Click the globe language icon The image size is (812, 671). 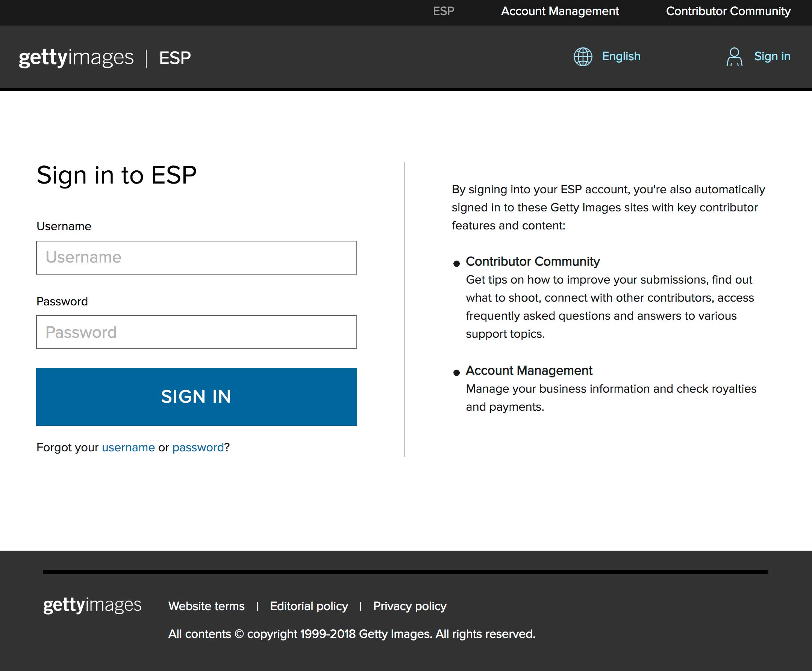(583, 57)
